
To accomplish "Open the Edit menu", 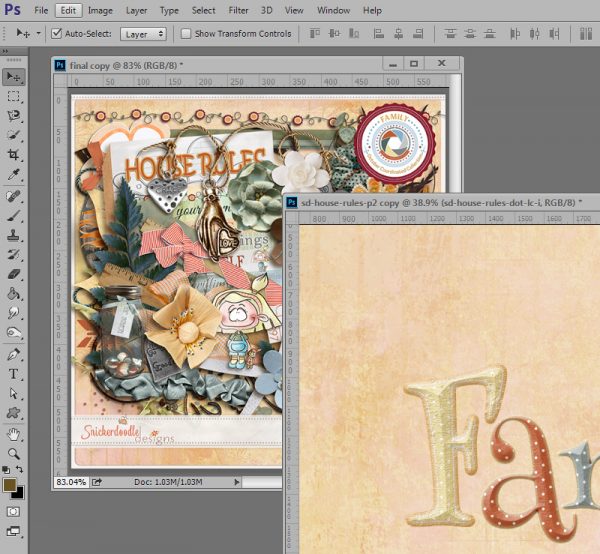I will (x=68, y=10).
